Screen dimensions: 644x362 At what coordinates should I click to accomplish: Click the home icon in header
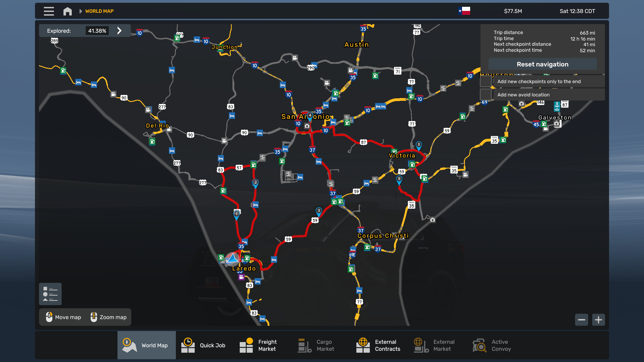pyautogui.click(x=67, y=11)
